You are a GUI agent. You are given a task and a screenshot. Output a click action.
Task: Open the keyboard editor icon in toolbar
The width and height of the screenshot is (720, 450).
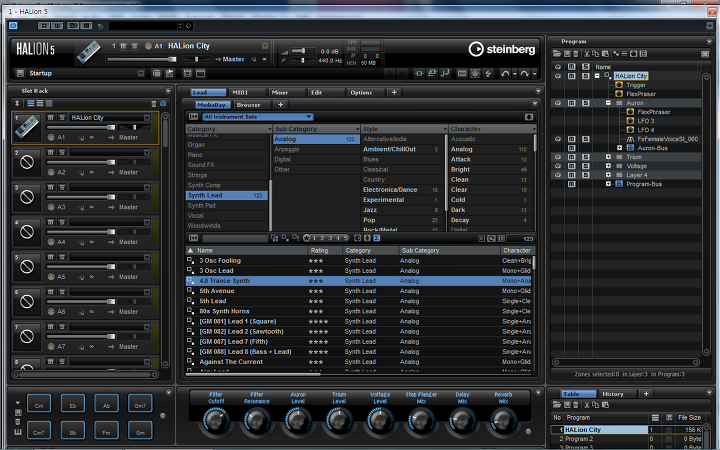pyautogui.click(x=462, y=73)
